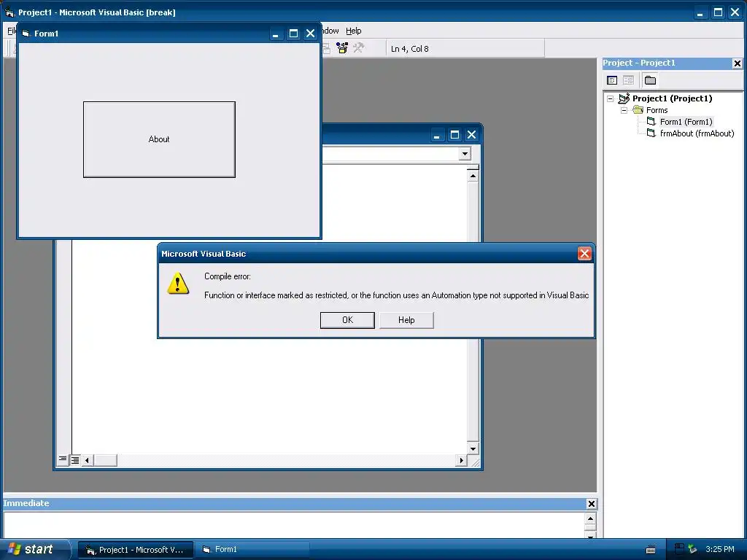The height and width of the screenshot is (560, 747).
Task: Click the View Code icon in Project panel
Action: coord(612,80)
